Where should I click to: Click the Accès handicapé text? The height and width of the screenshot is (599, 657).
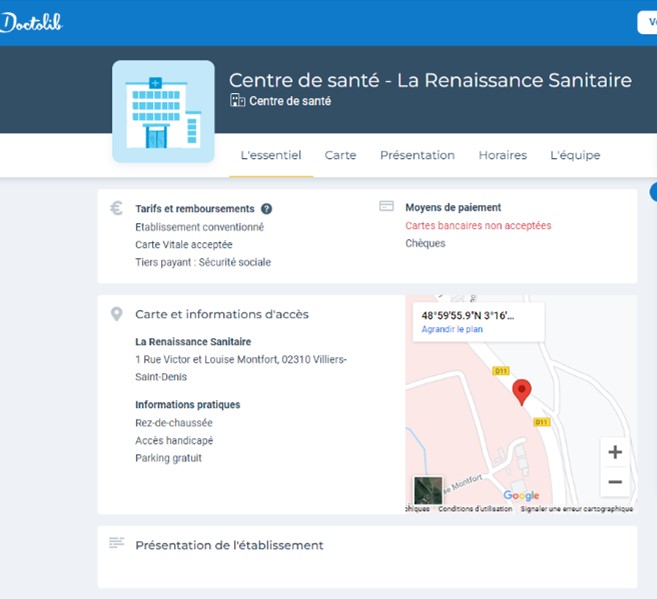tap(174, 441)
